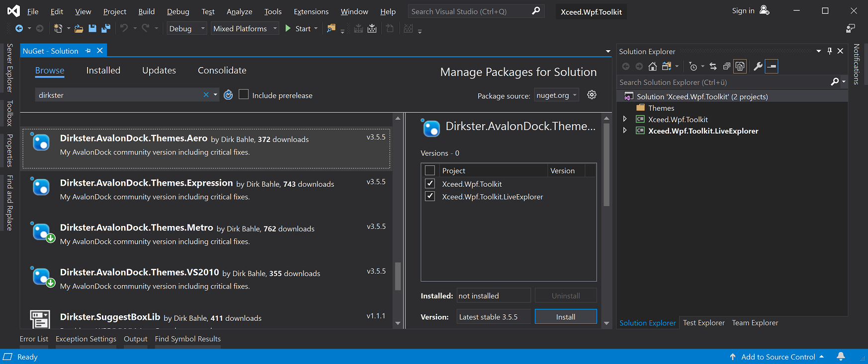Screen dimensions: 868x364
Task: Click the Switch Views icon in Solution Explorer
Action: [667, 66]
